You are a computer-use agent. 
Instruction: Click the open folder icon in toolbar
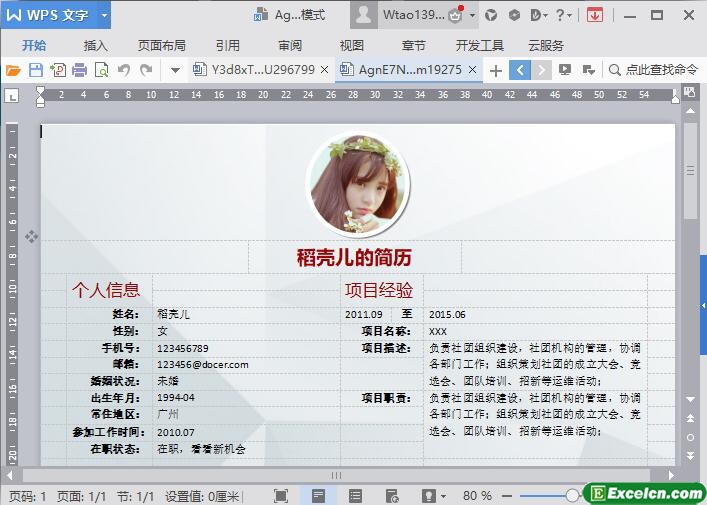[13, 70]
